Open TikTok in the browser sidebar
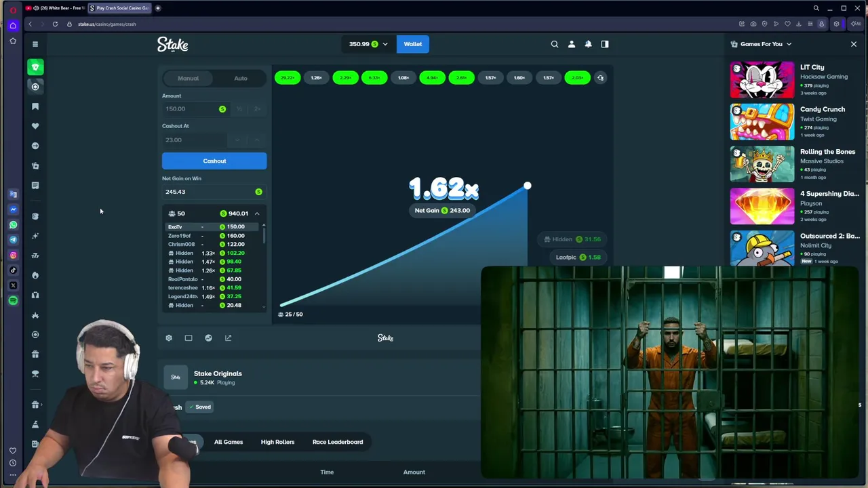This screenshot has height=488, width=868. pyautogui.click(x=13, y=270)
